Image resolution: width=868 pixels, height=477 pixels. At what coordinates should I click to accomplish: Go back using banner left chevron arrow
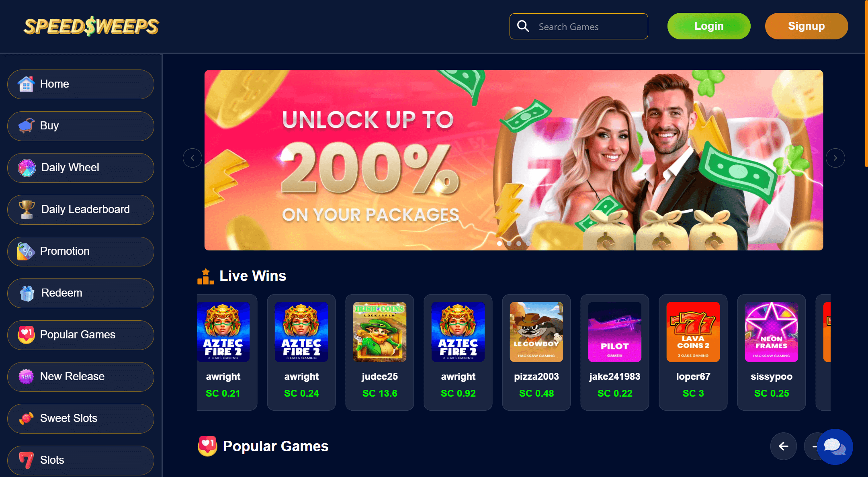tap(192, 158)
